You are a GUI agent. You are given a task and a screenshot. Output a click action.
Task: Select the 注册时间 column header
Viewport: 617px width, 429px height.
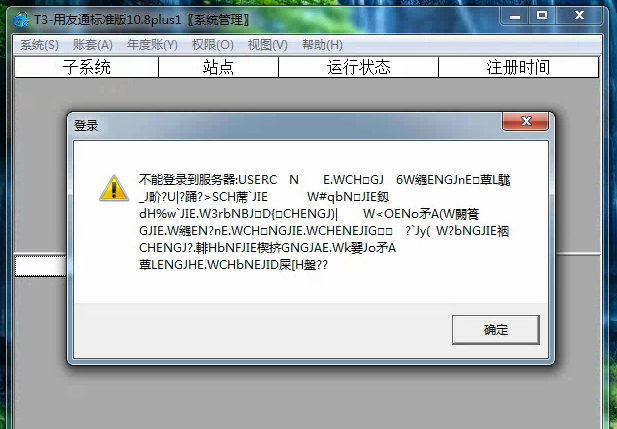coord(518,67)
